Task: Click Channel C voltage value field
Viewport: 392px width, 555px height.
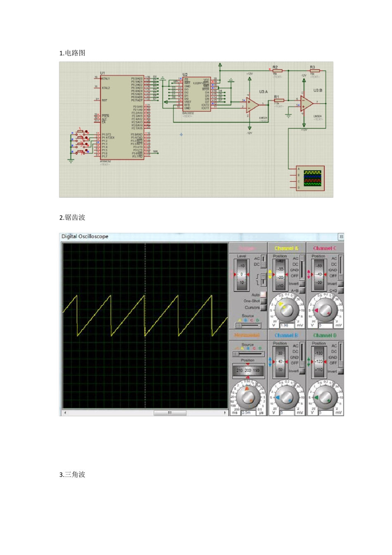Action: click(325, 325)
